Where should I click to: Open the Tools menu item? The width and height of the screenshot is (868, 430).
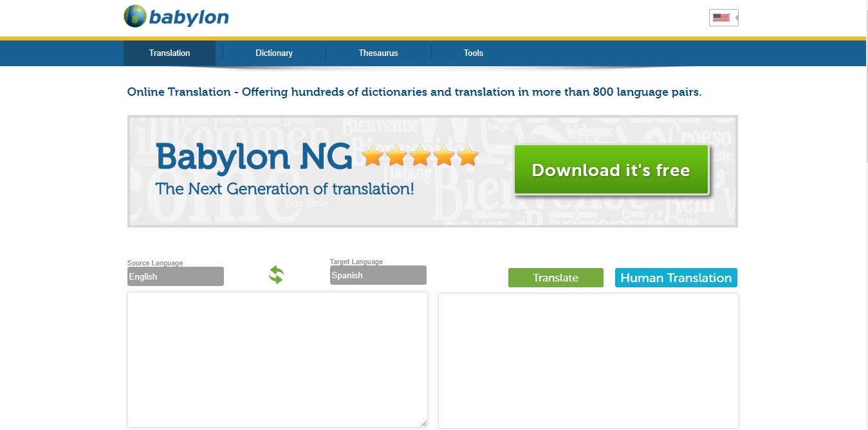(474, 53)
